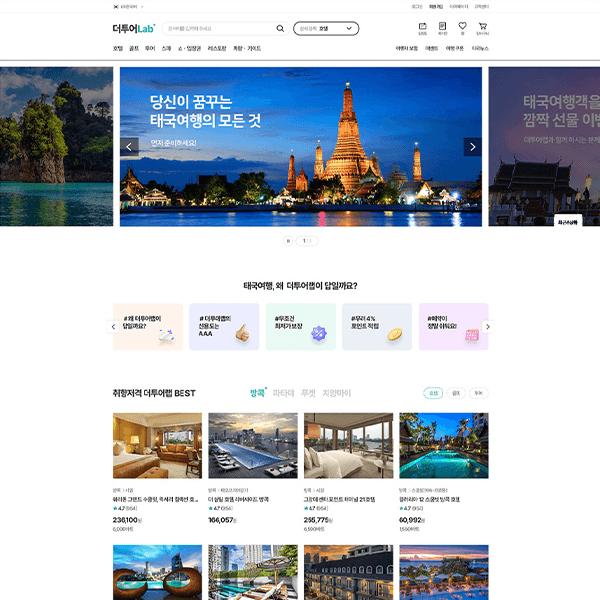Toggle the 골프 filter pill in BEST section

click(x=456, y=393)
